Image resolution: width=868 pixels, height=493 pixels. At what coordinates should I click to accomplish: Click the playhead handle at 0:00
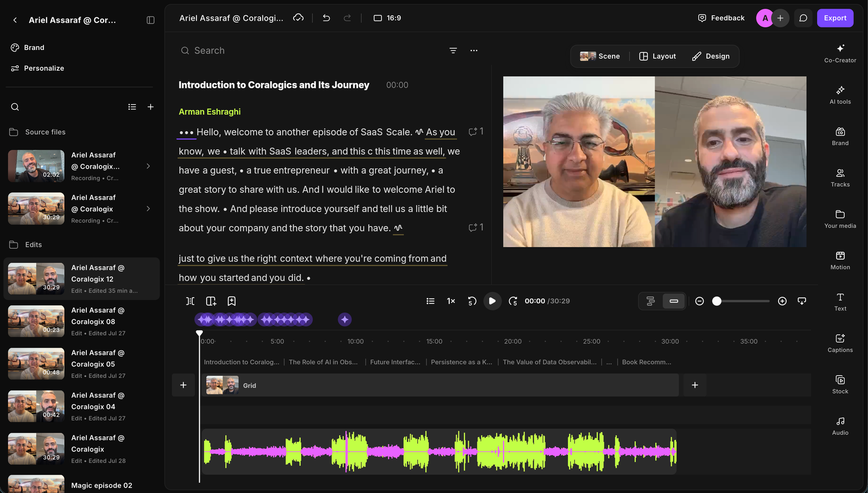coord(199,333)
